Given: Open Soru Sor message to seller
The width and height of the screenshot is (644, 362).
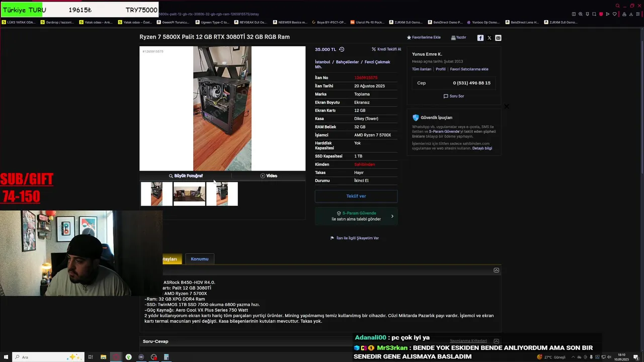Looking at the screenshot, I should (454, 96).
